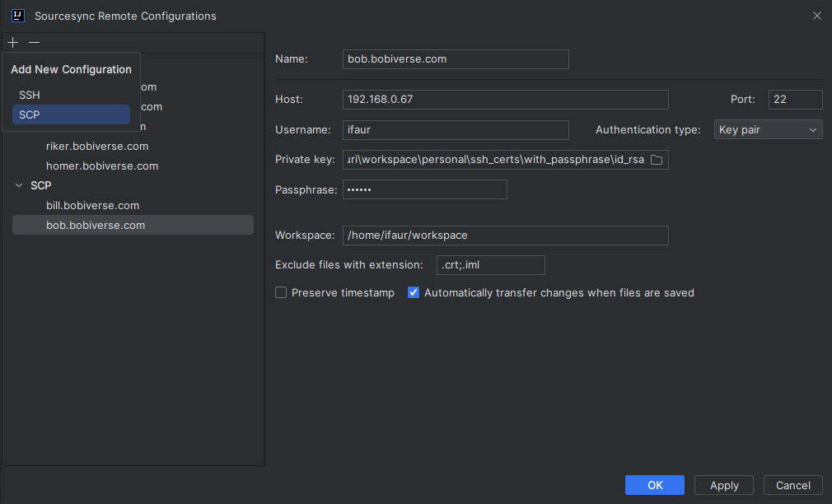Open the private key folder browse icon
The image size is (832, 504).
[x=657, y=160]
